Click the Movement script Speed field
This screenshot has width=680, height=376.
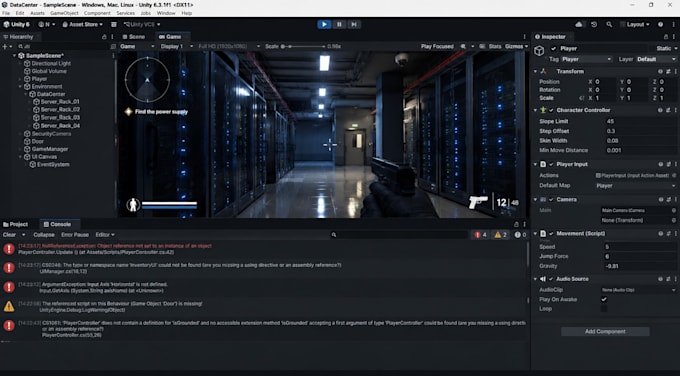pyautogui.click(x=640, y=247)
